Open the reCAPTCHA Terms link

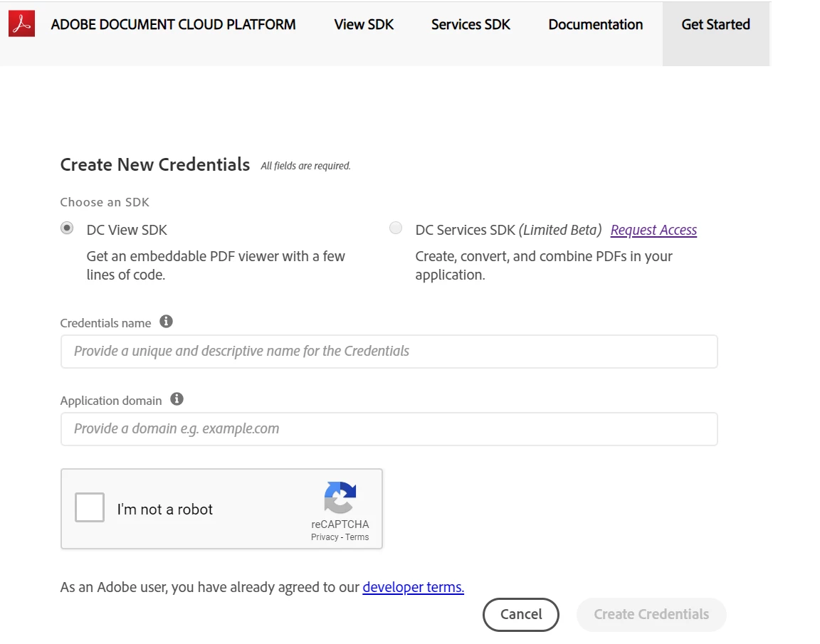click(357, 537)
